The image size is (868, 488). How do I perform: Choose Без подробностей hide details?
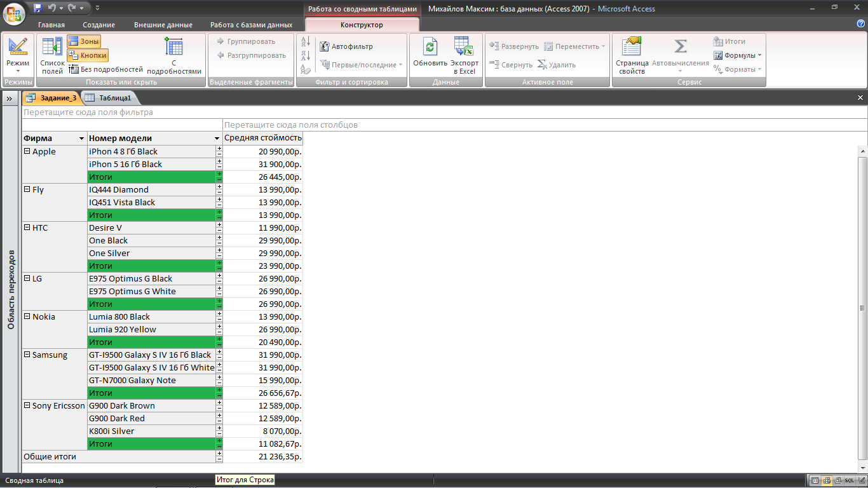click(x=105, y=69)
